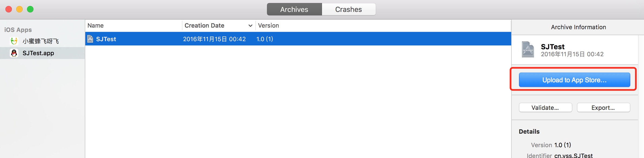644x158 pixels.
Task: Open the Crashes tab
Action: point(348,9)
